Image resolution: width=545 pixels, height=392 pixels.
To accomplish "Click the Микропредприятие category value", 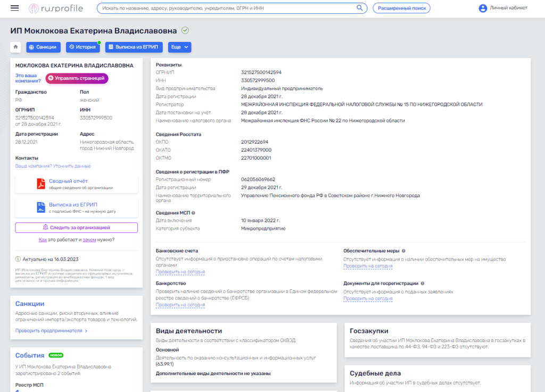I will [x=263, y=229].
